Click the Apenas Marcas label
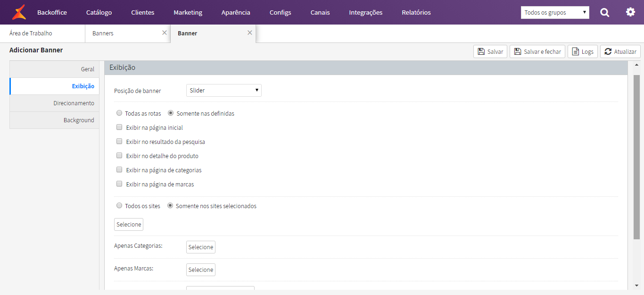The height and width of the screenshot is (295, 644). click(134, 269)
